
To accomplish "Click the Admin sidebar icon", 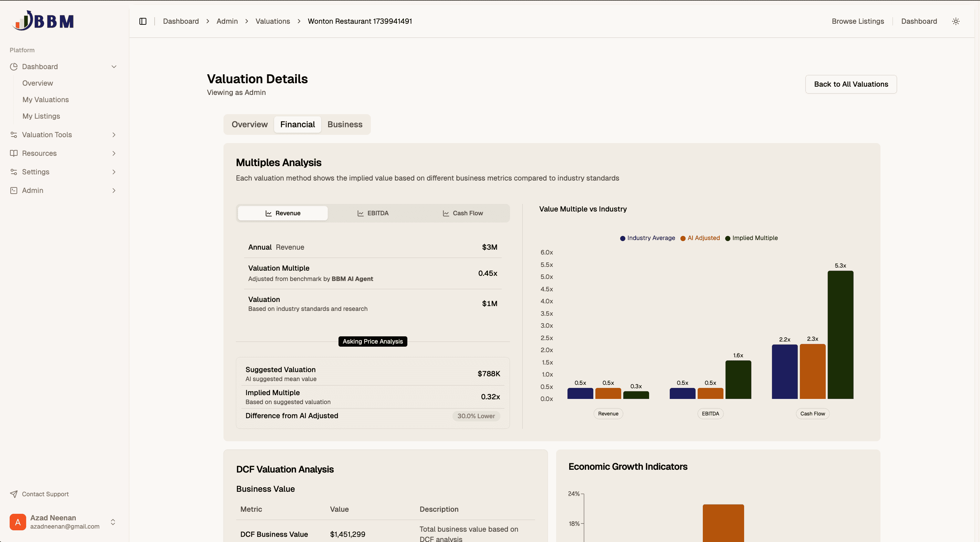I will 13,190.
